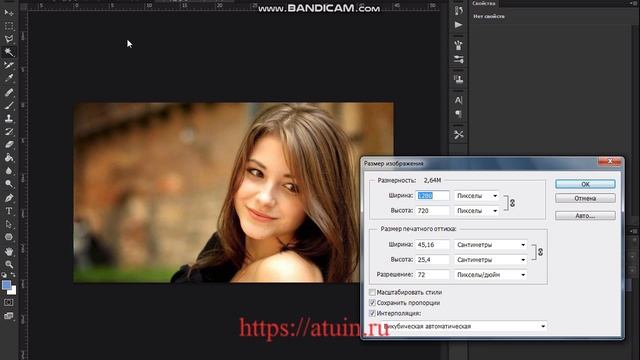Open pixel width units dropdown Пикселы
The height and width of the screenshot is (360, 640).
tap(477, 196)
